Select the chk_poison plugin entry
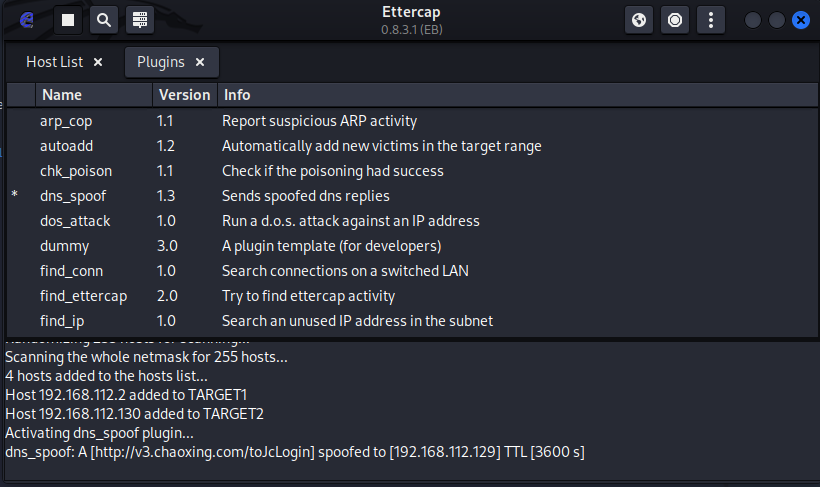Screen dimensions: 820x487 point(76,171)
